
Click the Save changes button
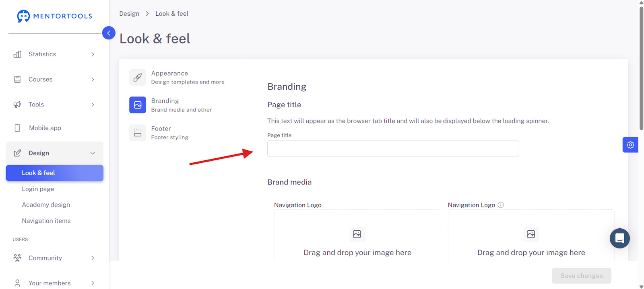pyautogui.click(x=582, y=276)
